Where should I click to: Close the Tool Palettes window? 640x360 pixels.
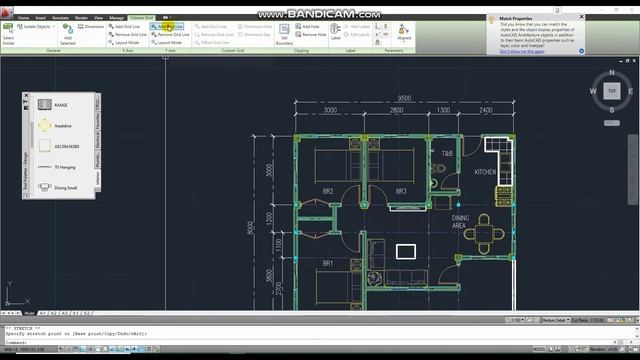[x=27, y=96]
